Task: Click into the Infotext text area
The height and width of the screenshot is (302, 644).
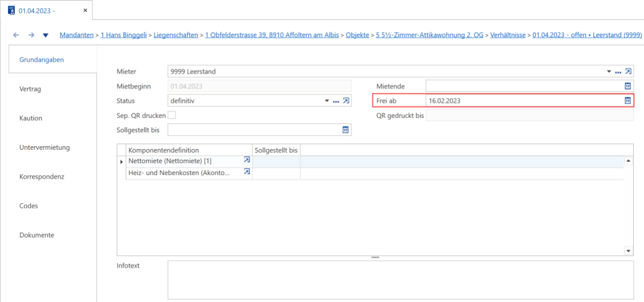Action: (400, 280)
